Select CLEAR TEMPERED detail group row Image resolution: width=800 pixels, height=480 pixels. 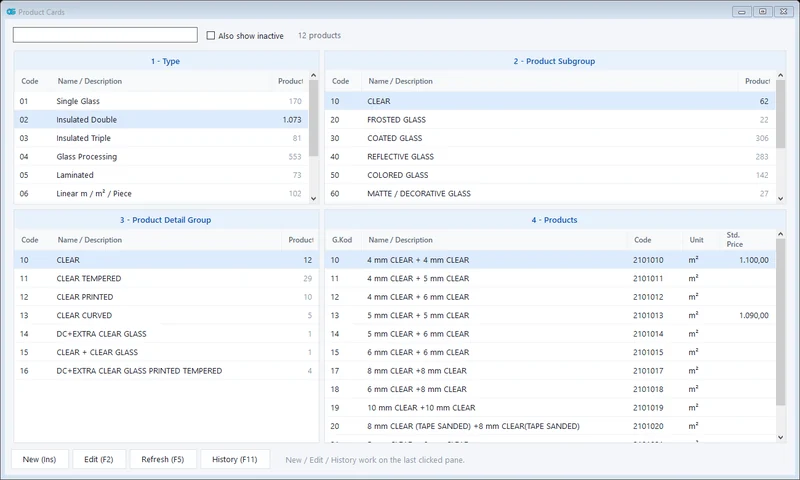[166, 279]
